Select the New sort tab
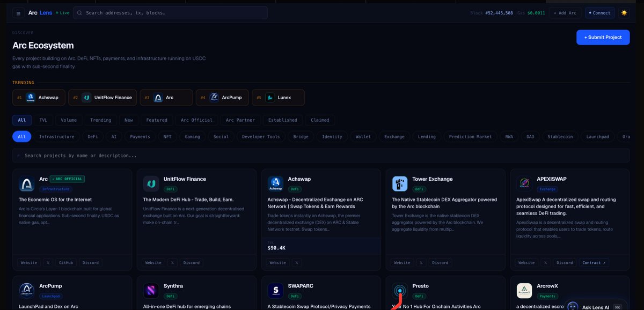This screenshot has height=310, width=644. [129, 120]
